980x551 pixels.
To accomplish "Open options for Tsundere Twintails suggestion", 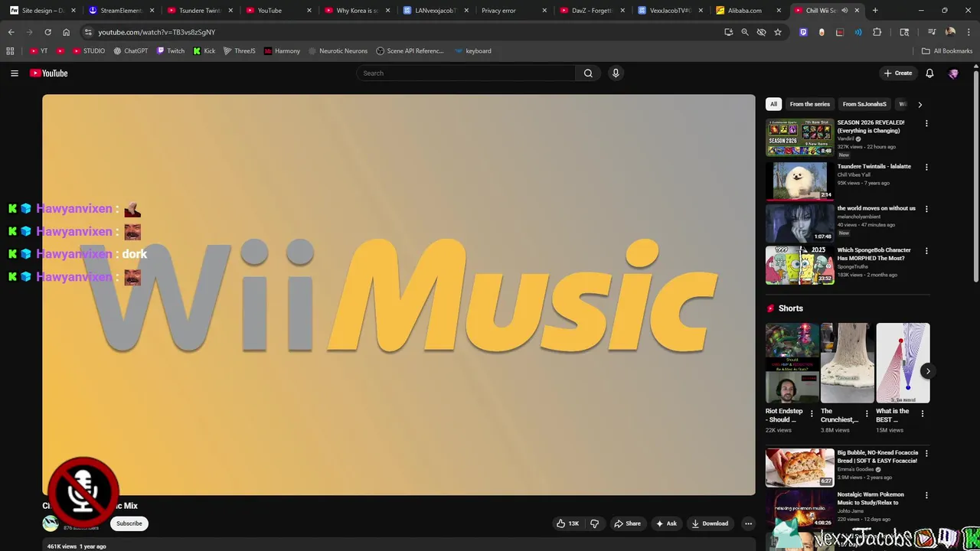I will (926, 167).
